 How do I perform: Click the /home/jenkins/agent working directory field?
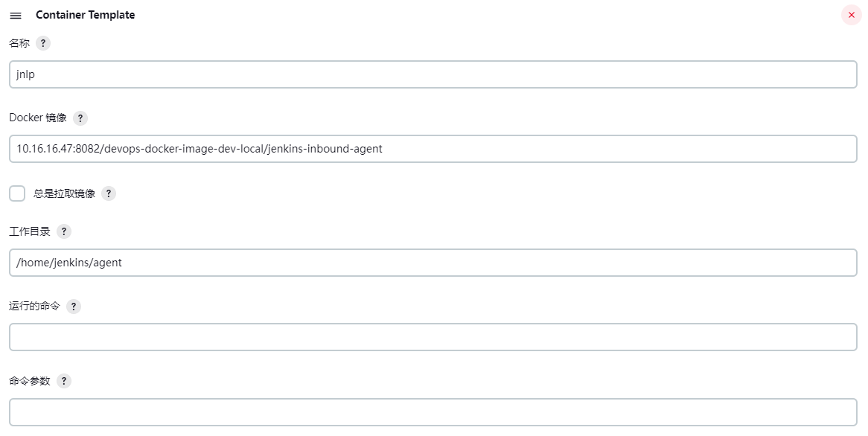click(433, 263)
